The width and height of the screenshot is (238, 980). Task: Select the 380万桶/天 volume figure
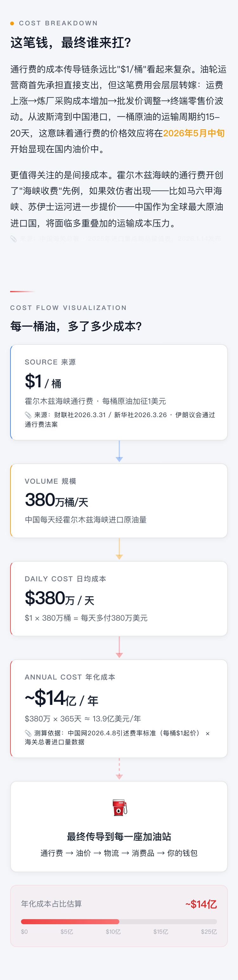pyautogui.click(x=56, y=500)
